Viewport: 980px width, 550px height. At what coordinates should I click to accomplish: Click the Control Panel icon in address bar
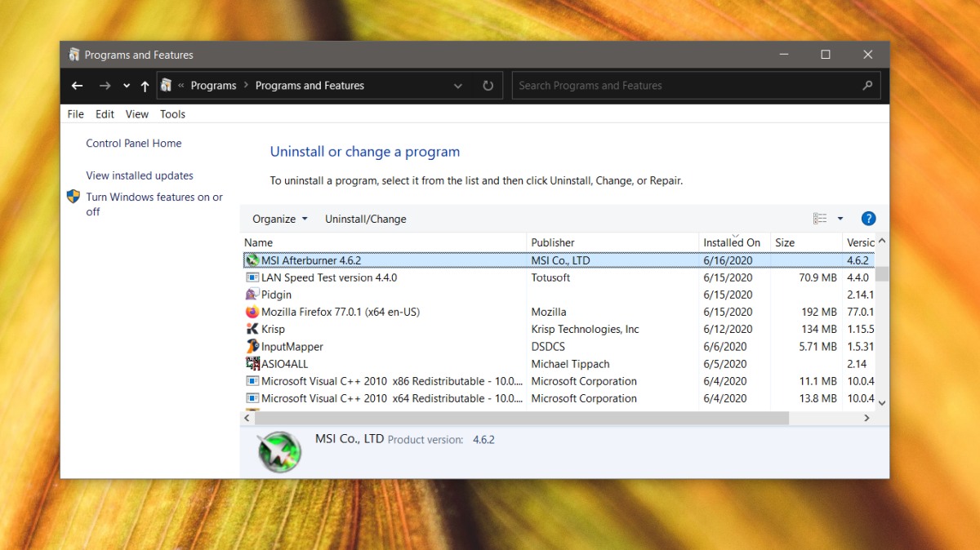[x=167, y=85]
